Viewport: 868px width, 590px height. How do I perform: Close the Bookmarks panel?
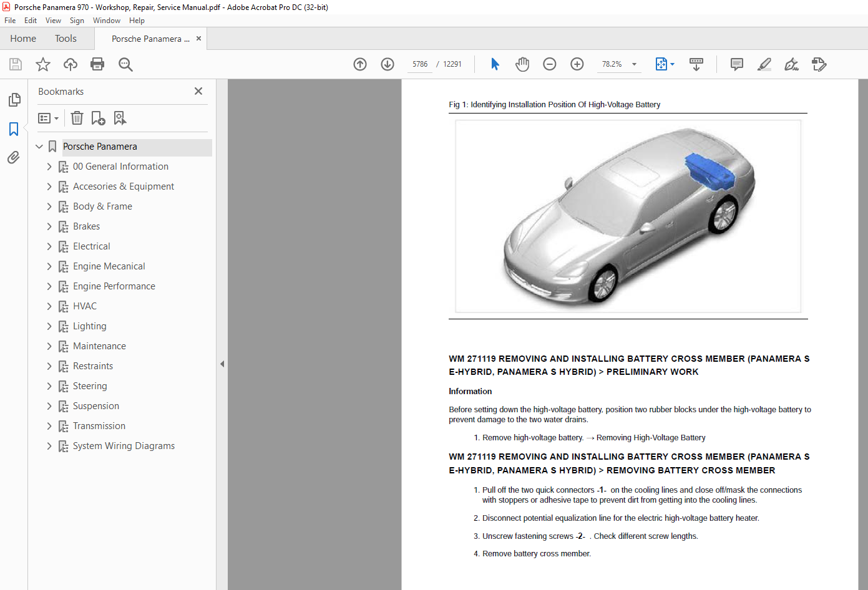point(198,91)
